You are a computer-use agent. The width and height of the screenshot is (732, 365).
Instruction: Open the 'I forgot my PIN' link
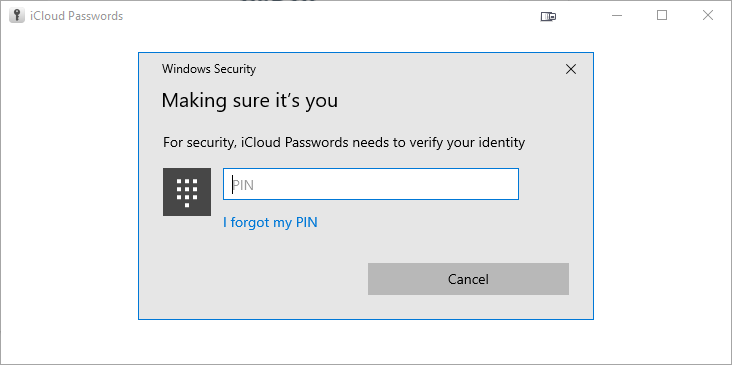(x=270, y=222)
